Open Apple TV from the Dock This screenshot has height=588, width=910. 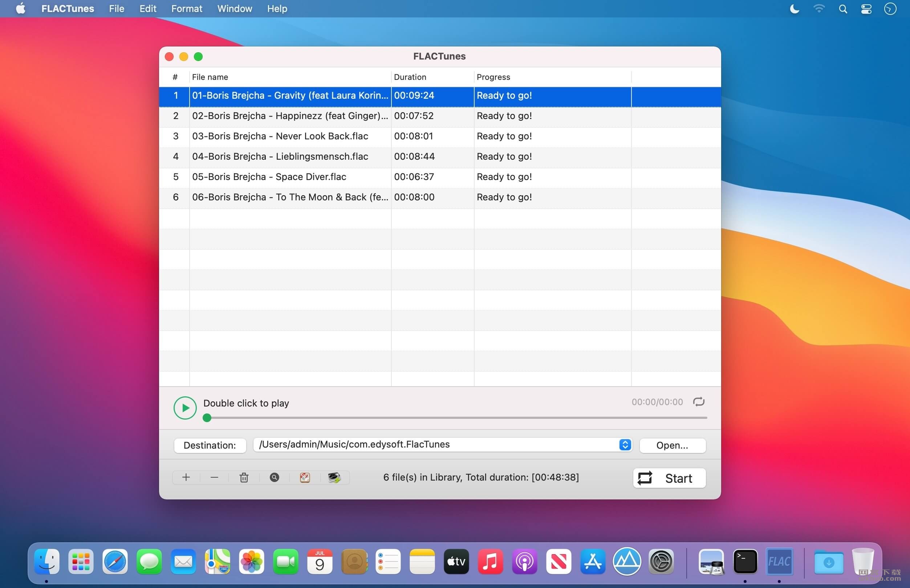click(456, 561)
